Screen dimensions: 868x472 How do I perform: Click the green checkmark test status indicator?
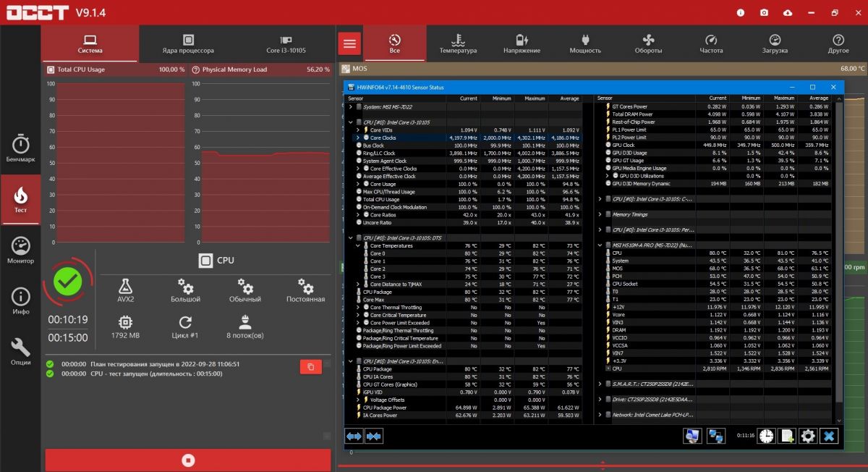(x=68, y=282)
